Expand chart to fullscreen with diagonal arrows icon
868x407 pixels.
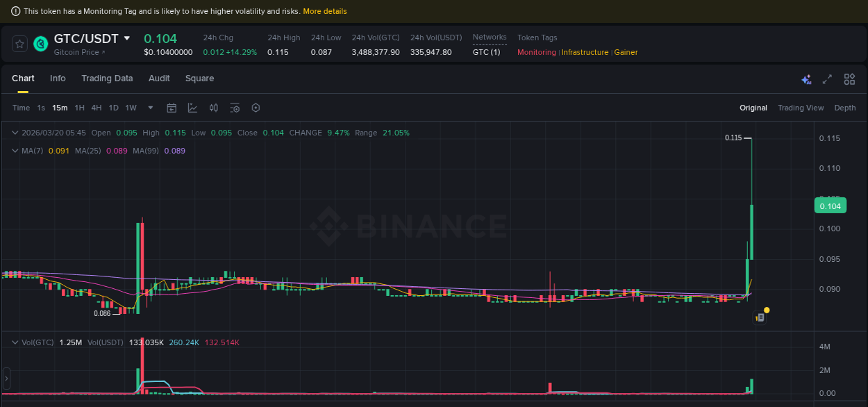827,79
